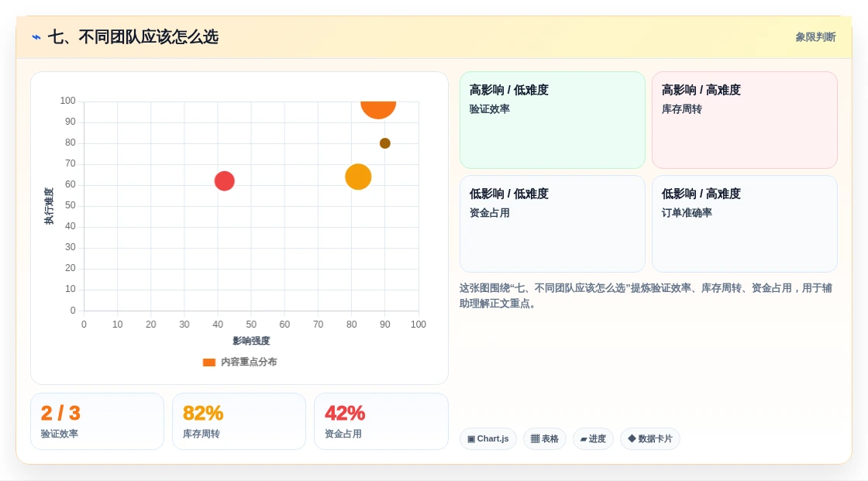
Task: Click the 42% stat value
Action: (345, 413)
